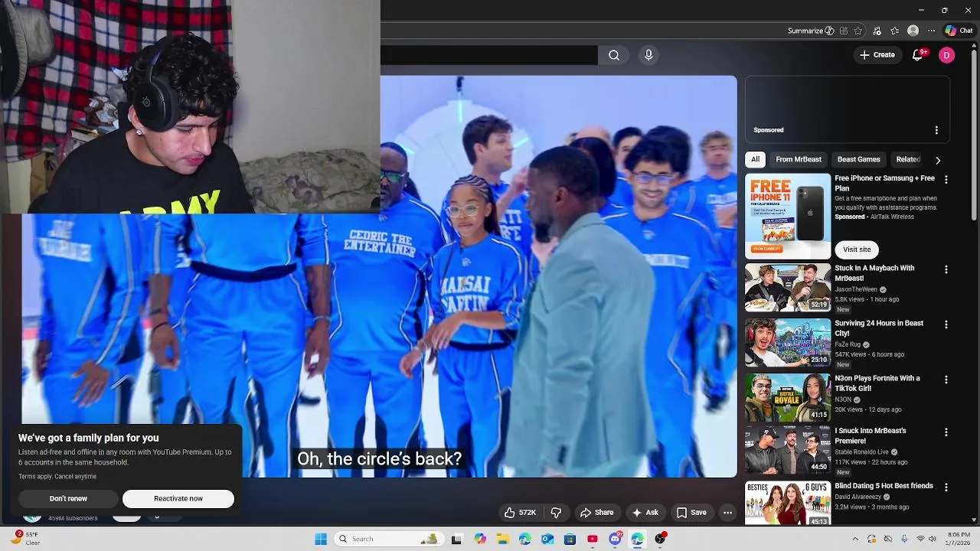Screen dimensions: 980x551
Task: Dislike the video
Action: 557,513
